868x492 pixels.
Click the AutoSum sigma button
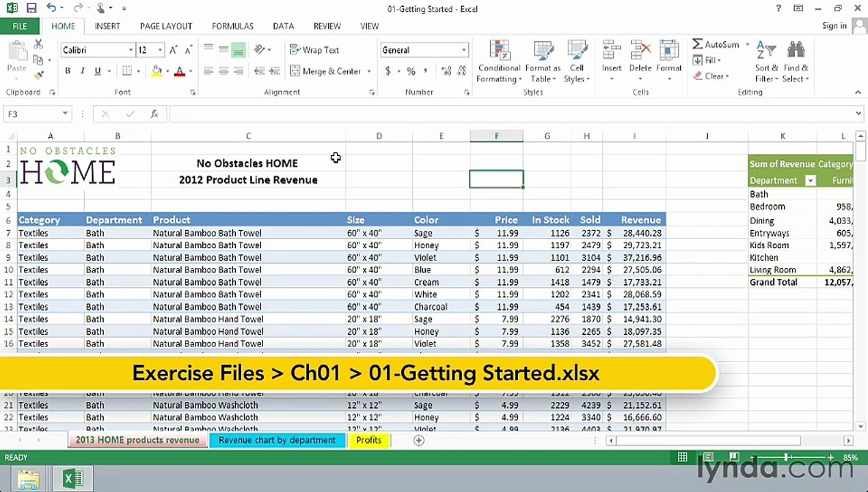[x=716, y=44]
